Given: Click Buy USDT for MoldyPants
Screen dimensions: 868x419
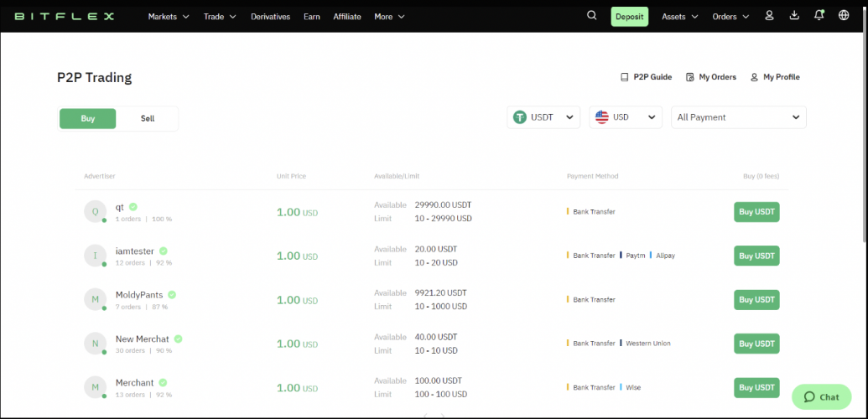Looking at the screenshot, I should (756, 299).
